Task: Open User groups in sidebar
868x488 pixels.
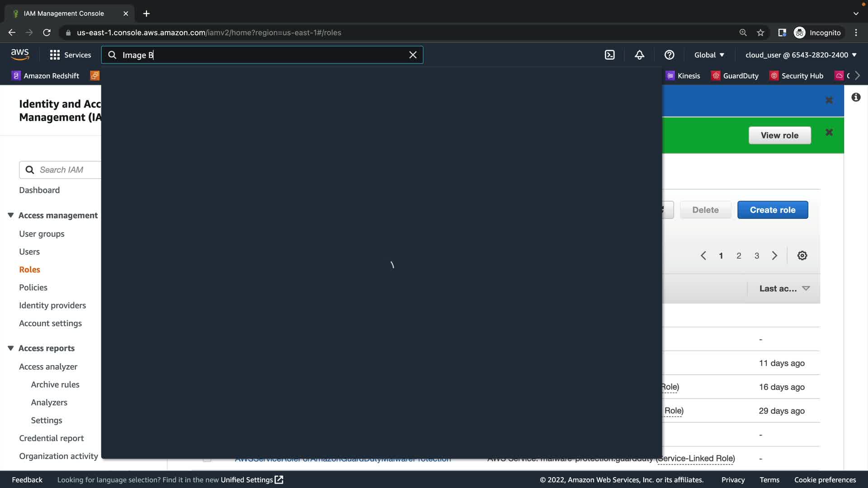Action: click(42, 234)
